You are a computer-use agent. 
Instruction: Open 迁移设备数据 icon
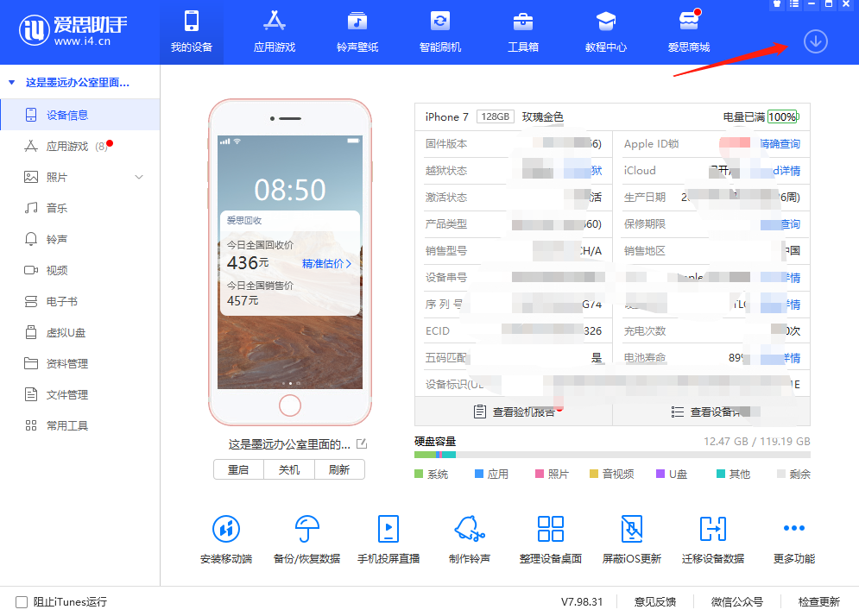tap(713, 529)
